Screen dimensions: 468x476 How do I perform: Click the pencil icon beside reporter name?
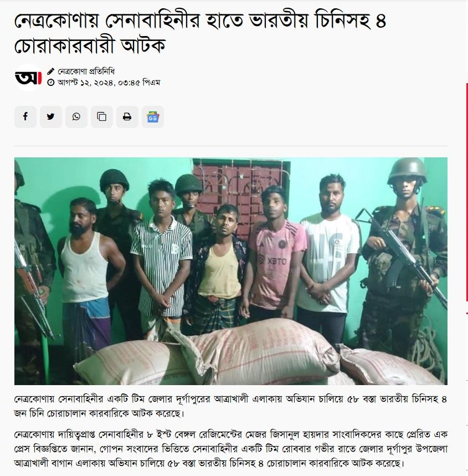click(51, 71)
